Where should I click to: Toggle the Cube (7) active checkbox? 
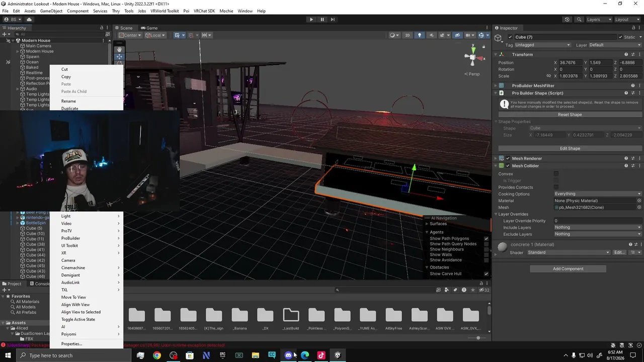click(510, 37)
